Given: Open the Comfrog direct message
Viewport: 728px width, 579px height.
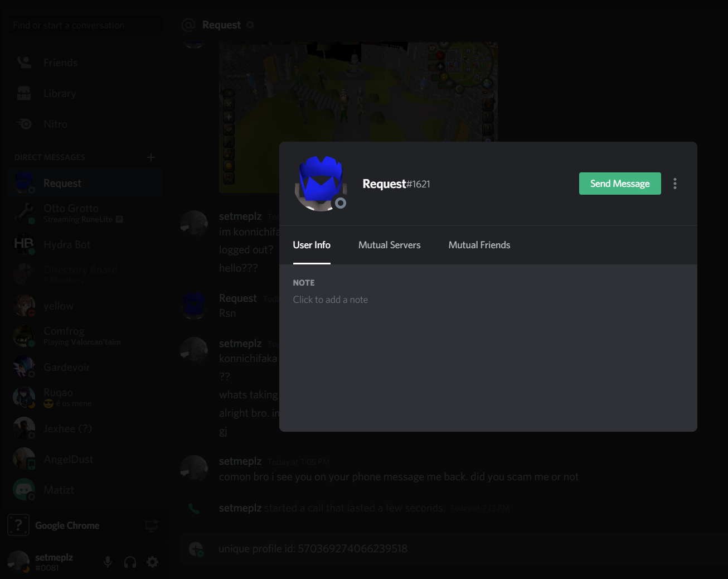Looking at the screenshot, I should click(85, 336).
